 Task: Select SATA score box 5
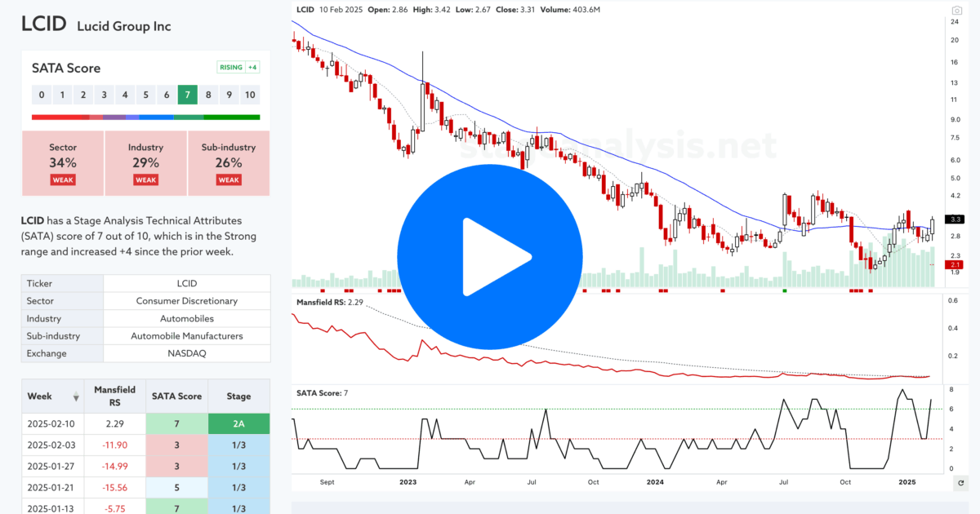(145, 95)
